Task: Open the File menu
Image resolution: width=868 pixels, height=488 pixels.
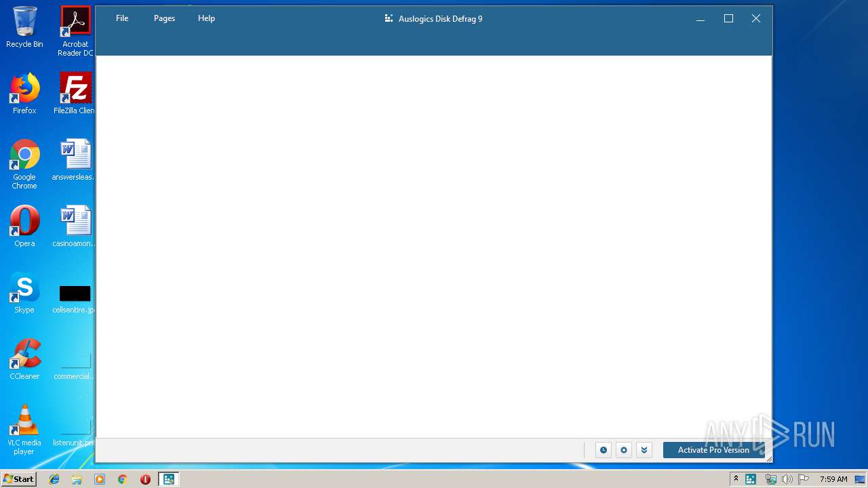Action: click(x=122, y=18)
